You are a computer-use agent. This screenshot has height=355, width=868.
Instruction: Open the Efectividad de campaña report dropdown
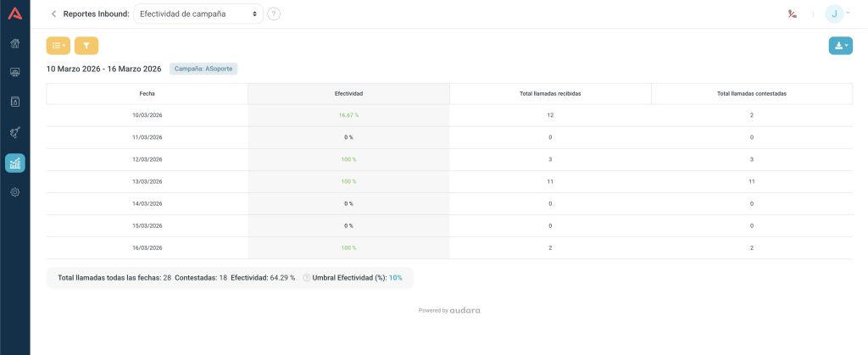[x=198, y=14]
